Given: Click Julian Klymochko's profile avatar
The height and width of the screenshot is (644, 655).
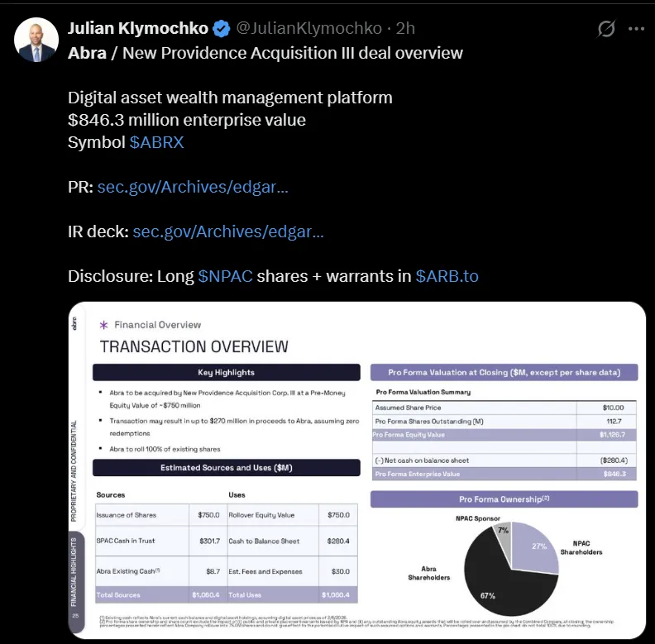Looking at the screenshot, I should click(36, 41).
